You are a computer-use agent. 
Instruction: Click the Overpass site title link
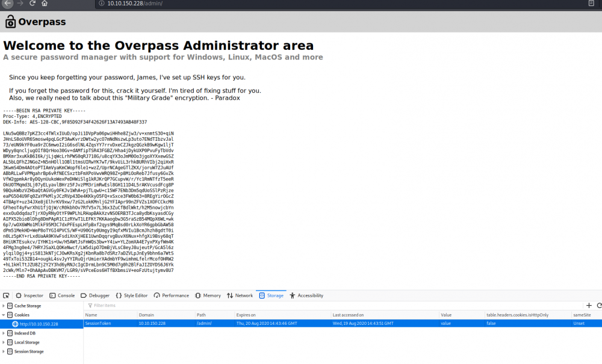[42, 22]
